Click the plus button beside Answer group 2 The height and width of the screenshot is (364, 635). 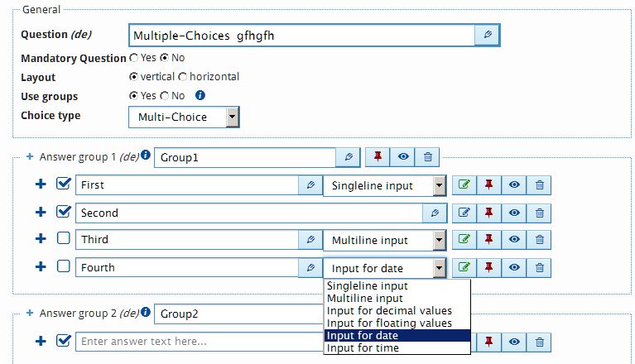[x=30, y=314]
